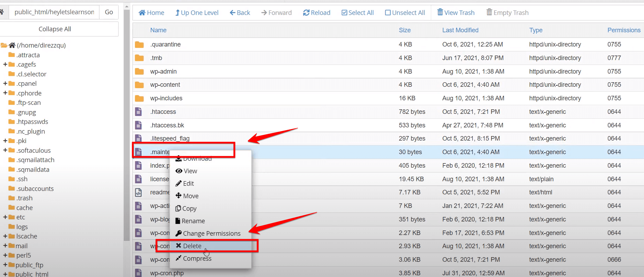The width and height of the screenshot is (644, 277).
Task: Sort by Size column header
Action: coord(405,30)
